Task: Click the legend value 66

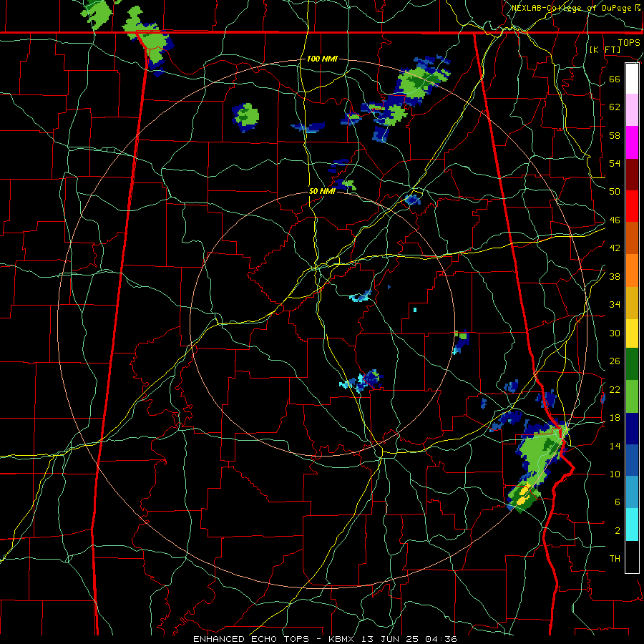Action: coord(615,79)
